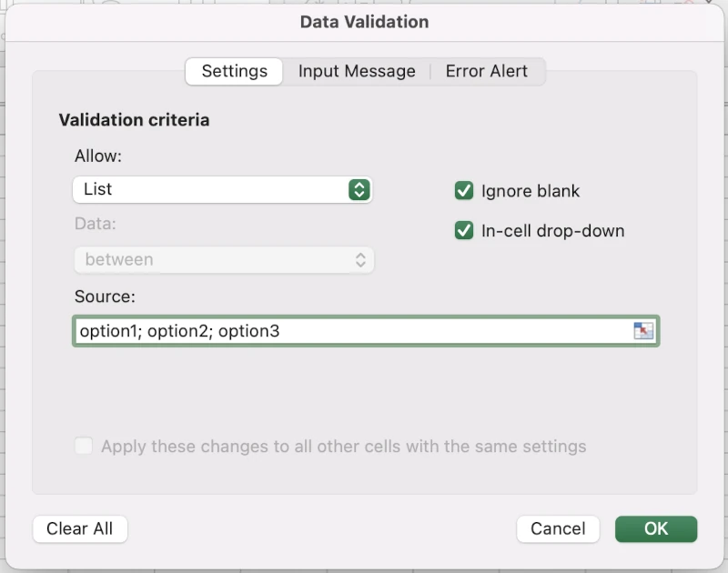Select the Settings tab
Viewport: 728px width, 573px height.
tap(234, 71)
